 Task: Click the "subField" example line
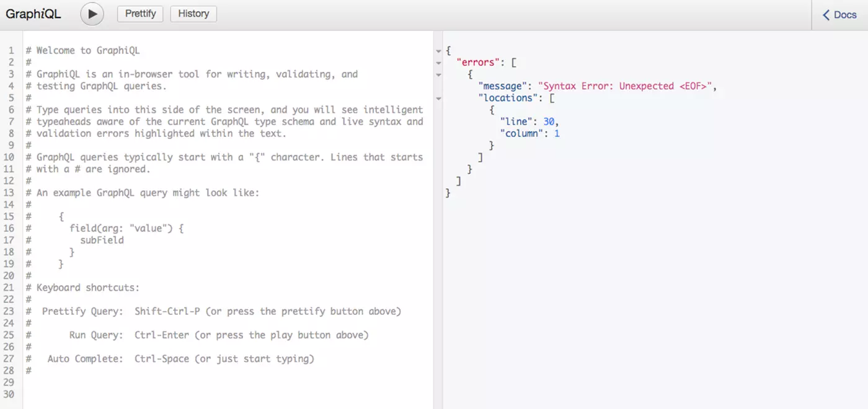click(102, 240)
